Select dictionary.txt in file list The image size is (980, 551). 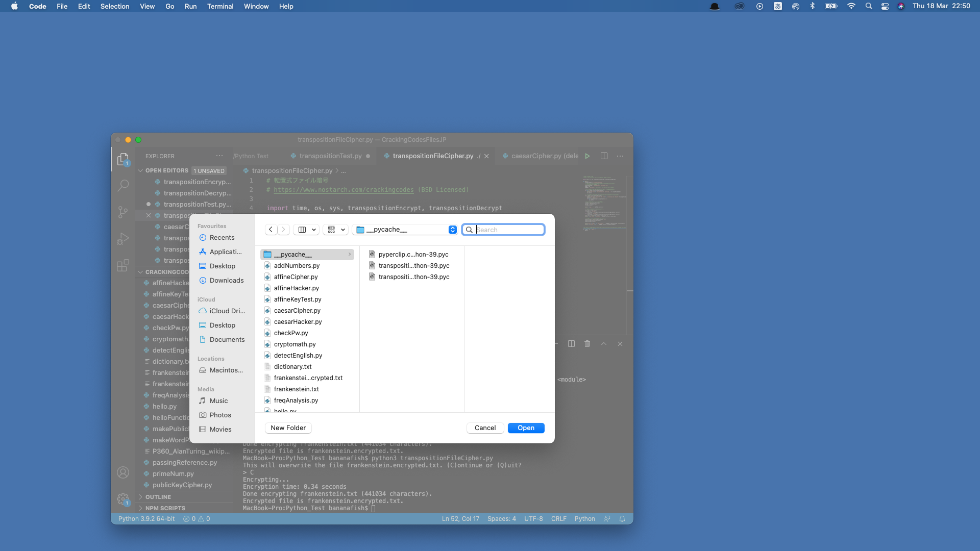[x=307, y=367]
